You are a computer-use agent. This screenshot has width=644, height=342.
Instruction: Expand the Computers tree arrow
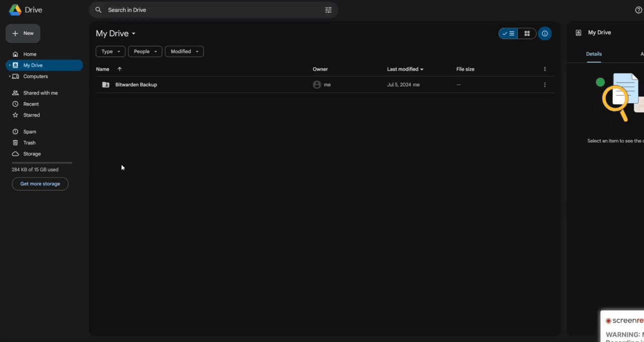(10, 76)
